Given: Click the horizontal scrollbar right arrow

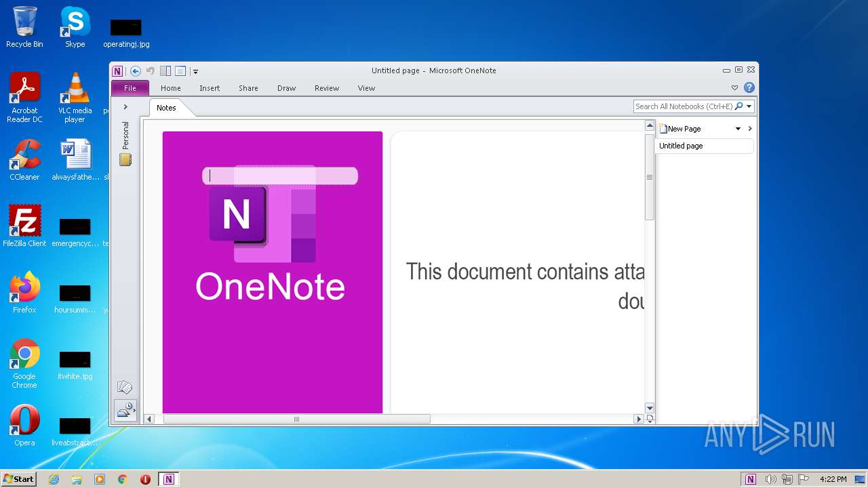Looking at the screenshot, I should (638, 419).
